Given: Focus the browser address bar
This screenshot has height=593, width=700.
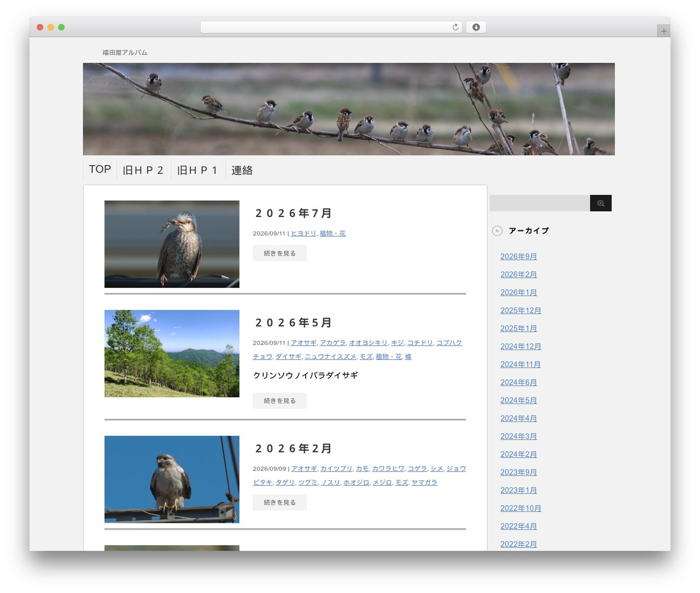Looking at the screenshot, I should pyautogui.click(x=331, y=27).
